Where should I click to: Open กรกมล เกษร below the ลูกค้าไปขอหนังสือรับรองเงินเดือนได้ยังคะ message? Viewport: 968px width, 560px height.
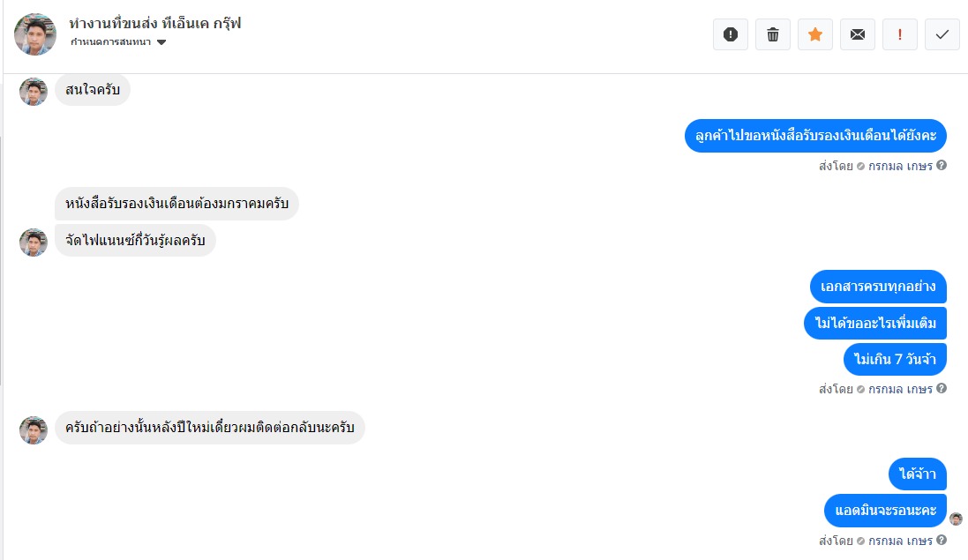(x=900, y=165)
